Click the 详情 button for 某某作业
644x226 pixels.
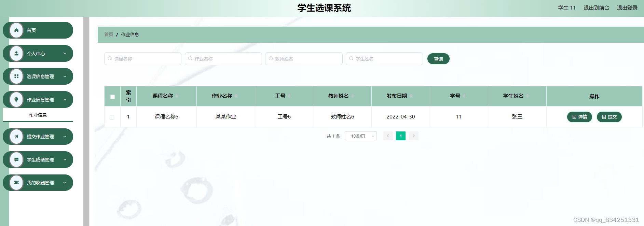pos(579,117)
